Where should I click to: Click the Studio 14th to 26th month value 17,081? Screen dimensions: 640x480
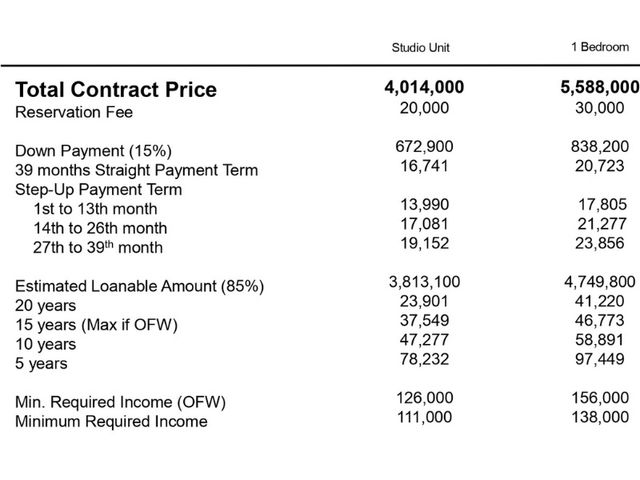pyautogui.click(x=424, y=224)
